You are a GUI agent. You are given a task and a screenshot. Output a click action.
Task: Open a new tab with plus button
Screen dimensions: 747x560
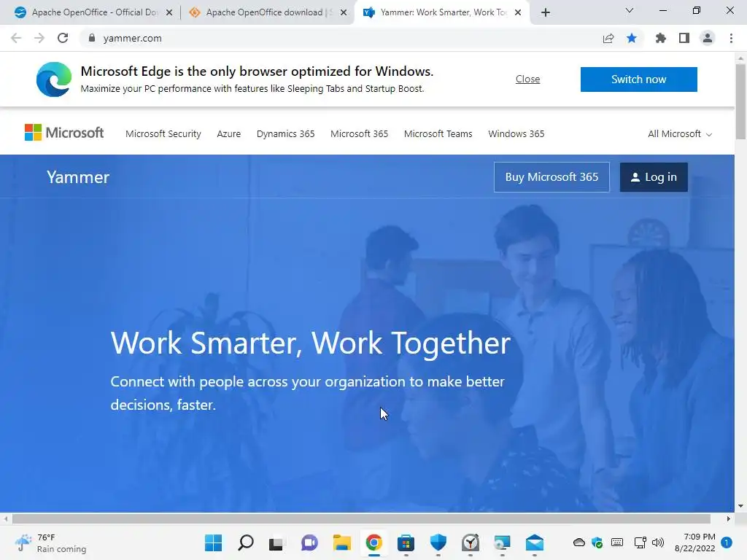[x=546, y=12]
